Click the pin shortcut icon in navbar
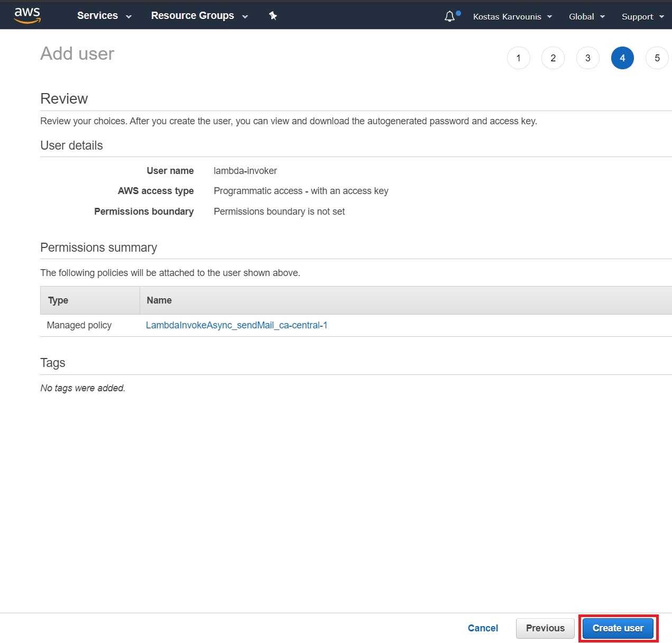 pos(273,15)
